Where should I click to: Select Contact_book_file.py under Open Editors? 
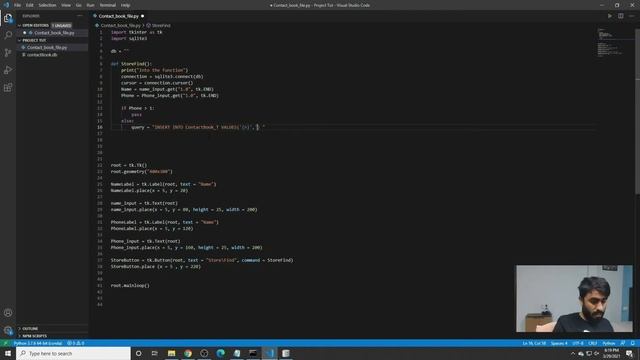pos(54,33)
